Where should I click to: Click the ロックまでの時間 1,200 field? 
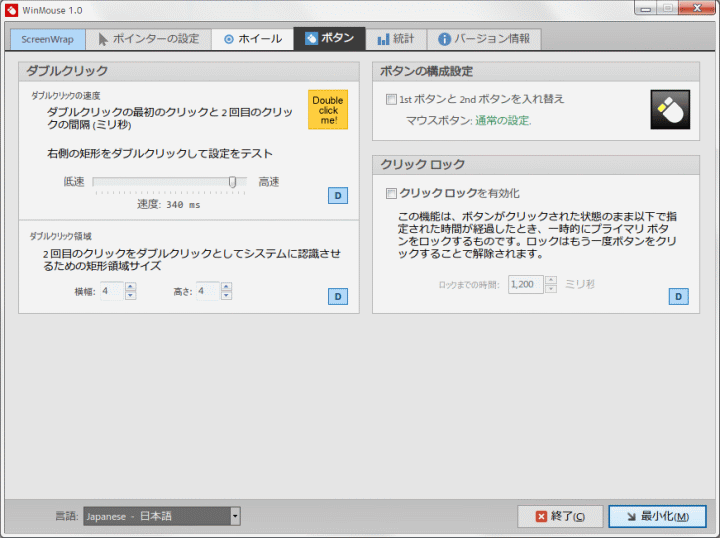526,285
